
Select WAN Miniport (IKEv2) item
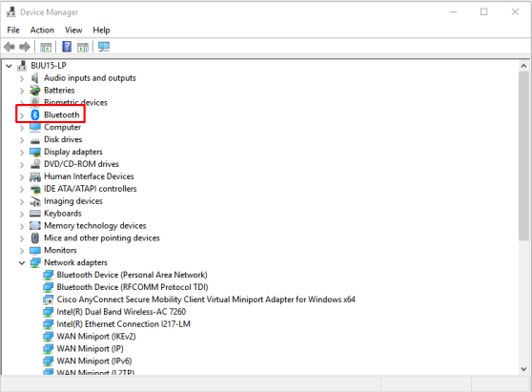(x=96, y=337)
